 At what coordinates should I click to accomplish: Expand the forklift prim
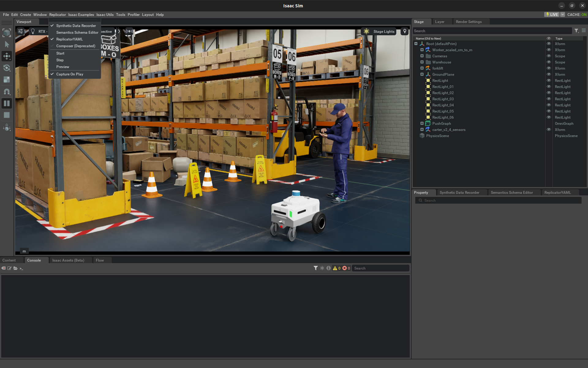422,68
